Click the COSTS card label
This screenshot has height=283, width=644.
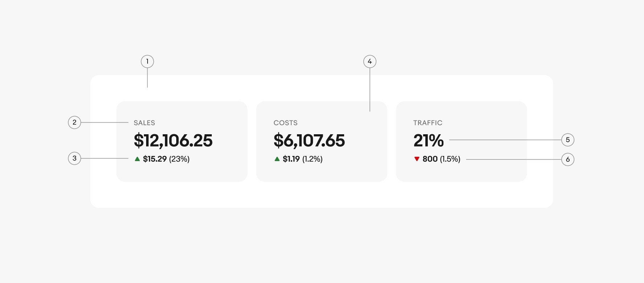pyautogui.click(x=285, y=123)
